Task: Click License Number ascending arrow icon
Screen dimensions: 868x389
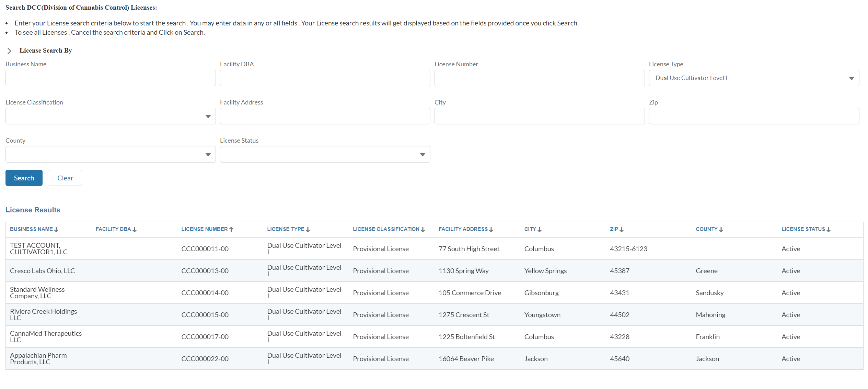Action: [231, 230]
